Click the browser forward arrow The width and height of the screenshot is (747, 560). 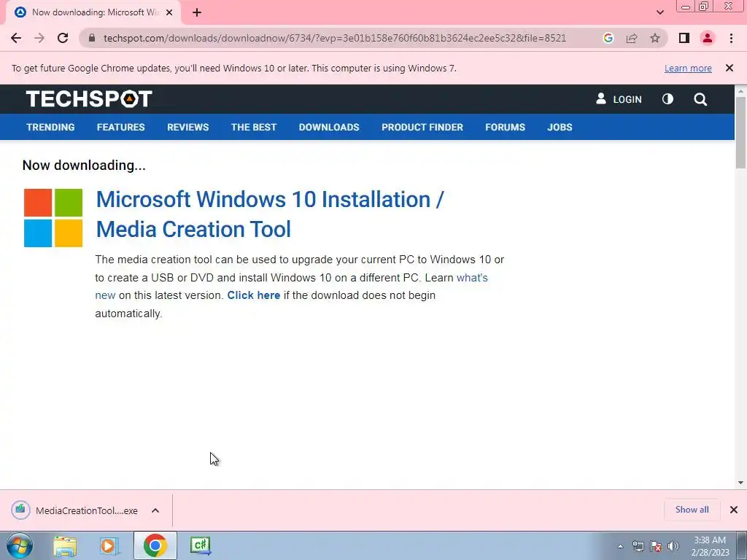click(39, 38)
